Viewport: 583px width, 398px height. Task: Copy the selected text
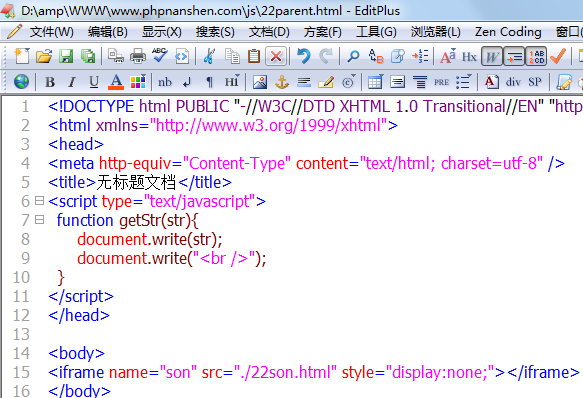[x=232, y=56]
